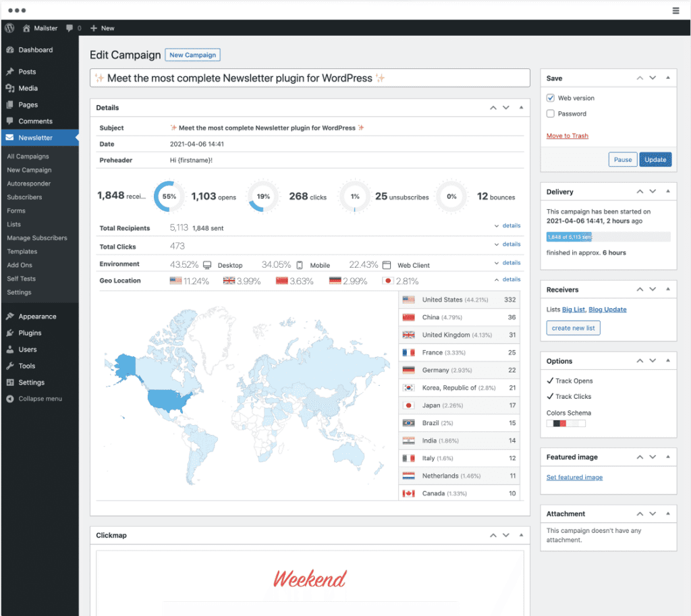Toggle the Track Clicks option

coord(569,397)
